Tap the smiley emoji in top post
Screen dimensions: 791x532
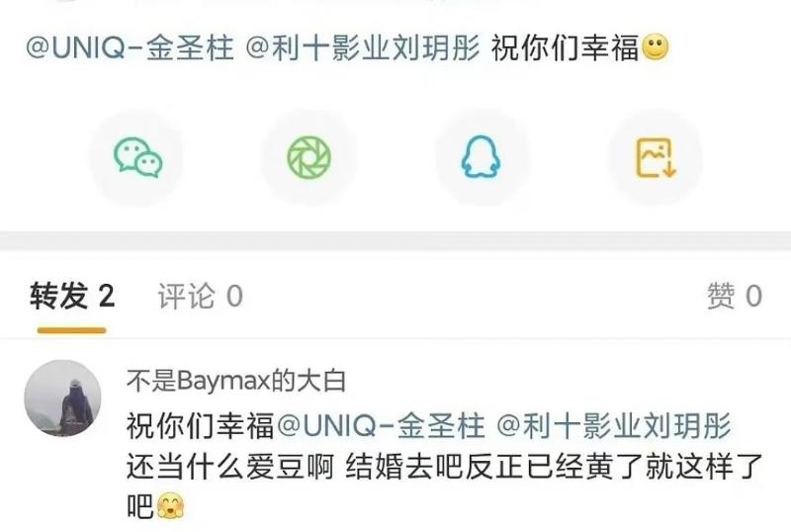[x=655, y=47]
